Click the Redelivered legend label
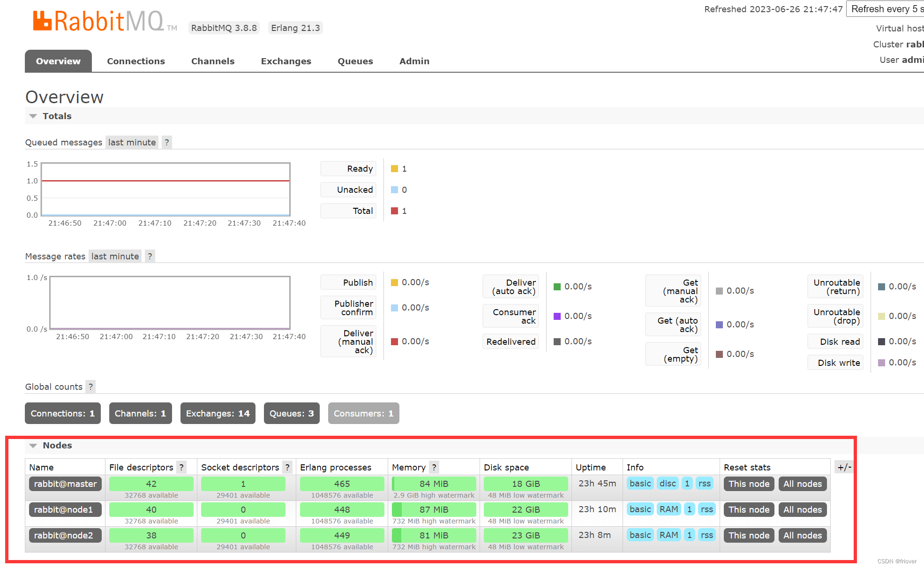The height and width of the screenshot is (568, 924). (511, 341)
